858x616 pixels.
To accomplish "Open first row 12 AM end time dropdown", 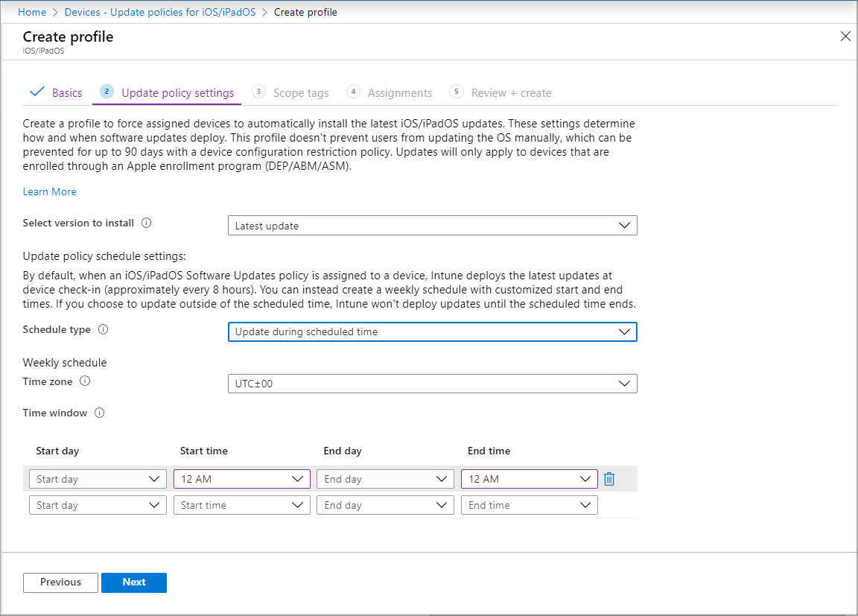I will tap(529, 479).
